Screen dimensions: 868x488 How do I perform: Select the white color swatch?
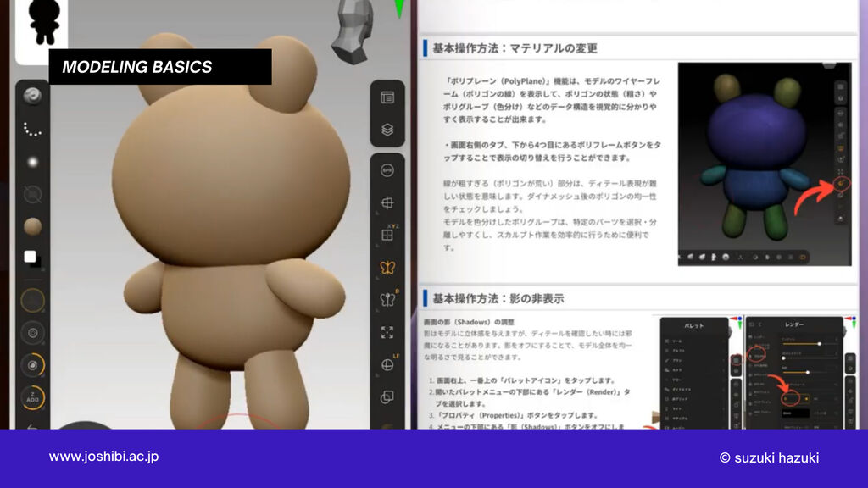[x=31, y=257]
